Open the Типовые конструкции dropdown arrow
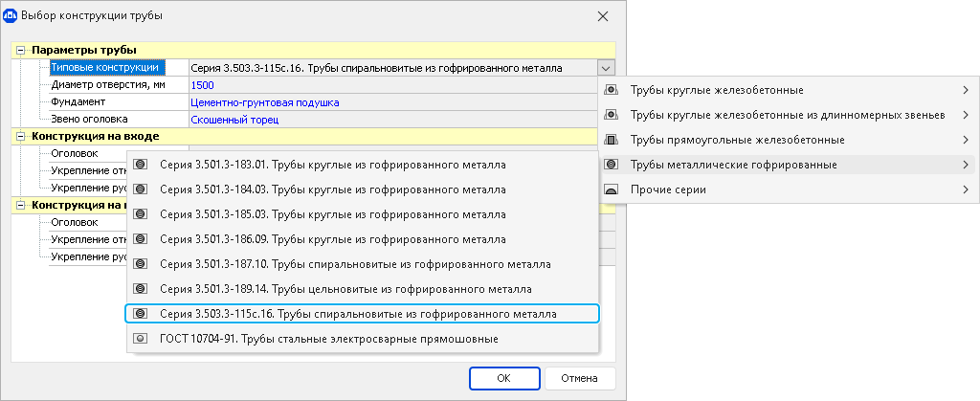980x401 pixels. (605, 68)
